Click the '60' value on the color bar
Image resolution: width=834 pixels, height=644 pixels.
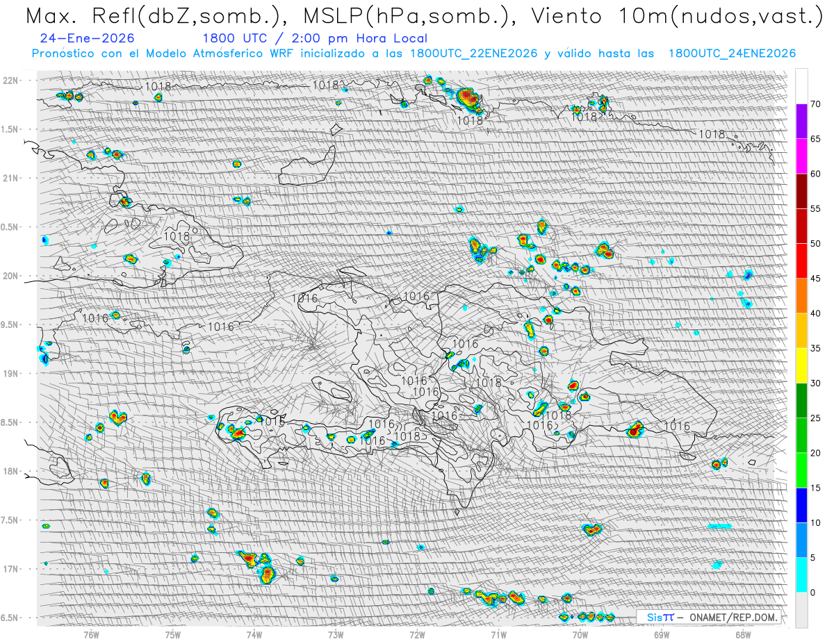tap(815, 174)
